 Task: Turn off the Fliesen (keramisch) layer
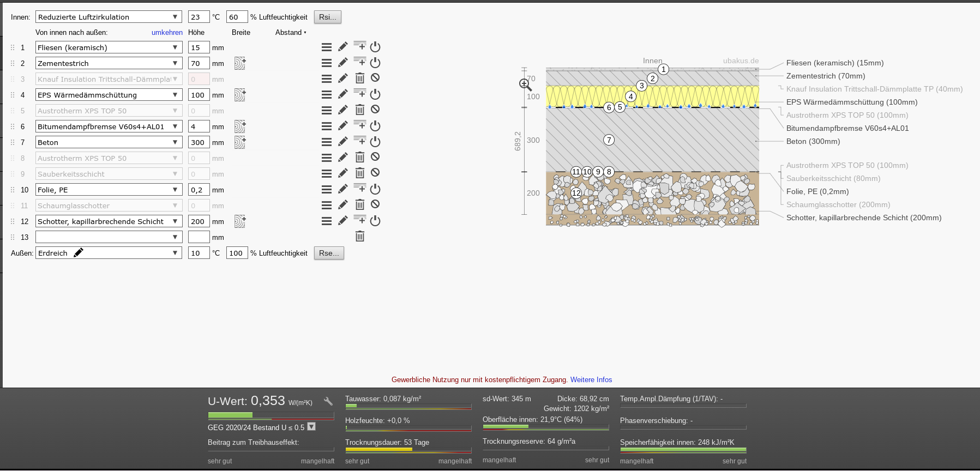click(x=375, y=47)
